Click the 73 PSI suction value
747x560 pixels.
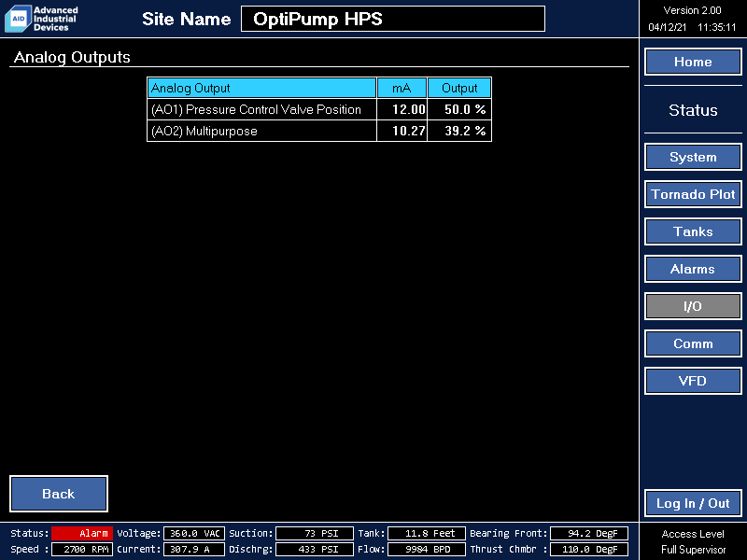(315, 533)
